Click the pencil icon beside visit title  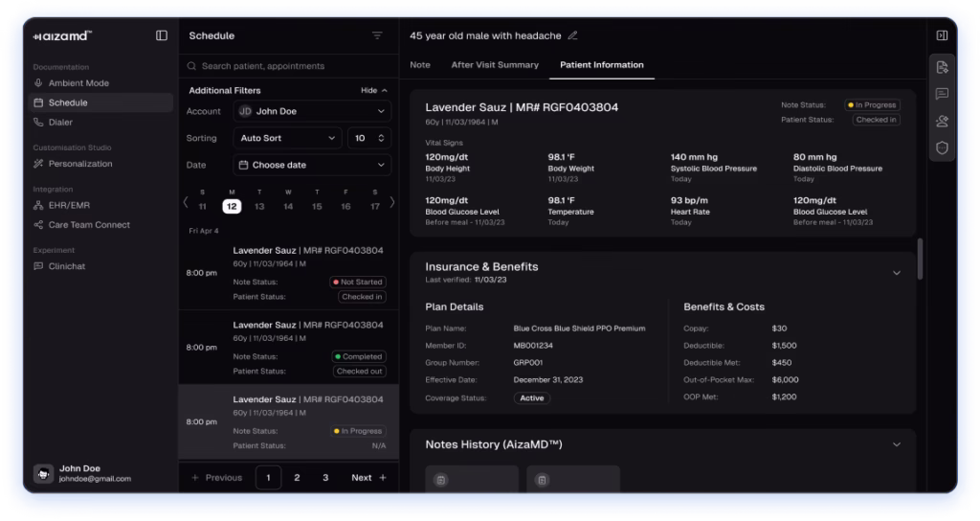coord(573,35)
